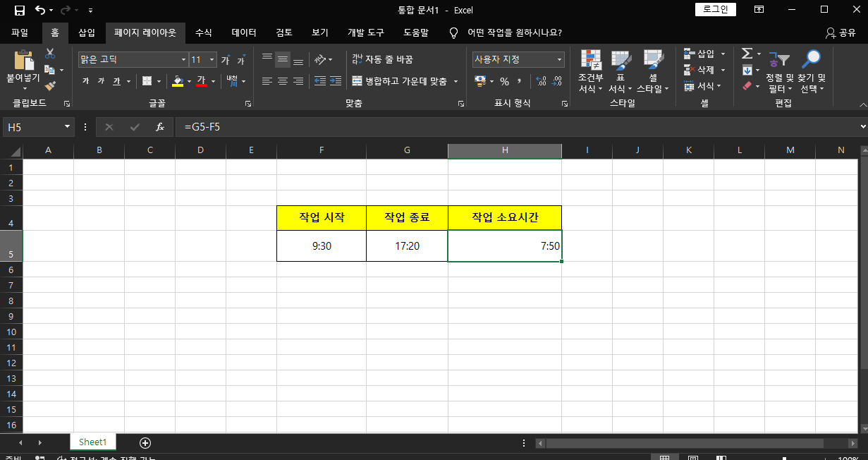868x460 pixels.
Task: Click the large Paste (붙여넣기) icon
Action: click(23, 60)
